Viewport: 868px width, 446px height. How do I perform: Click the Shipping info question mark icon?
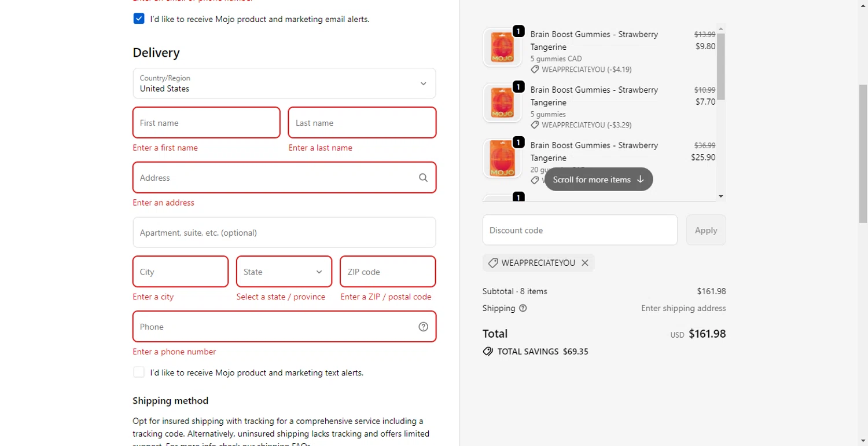(x=523, y=308)
